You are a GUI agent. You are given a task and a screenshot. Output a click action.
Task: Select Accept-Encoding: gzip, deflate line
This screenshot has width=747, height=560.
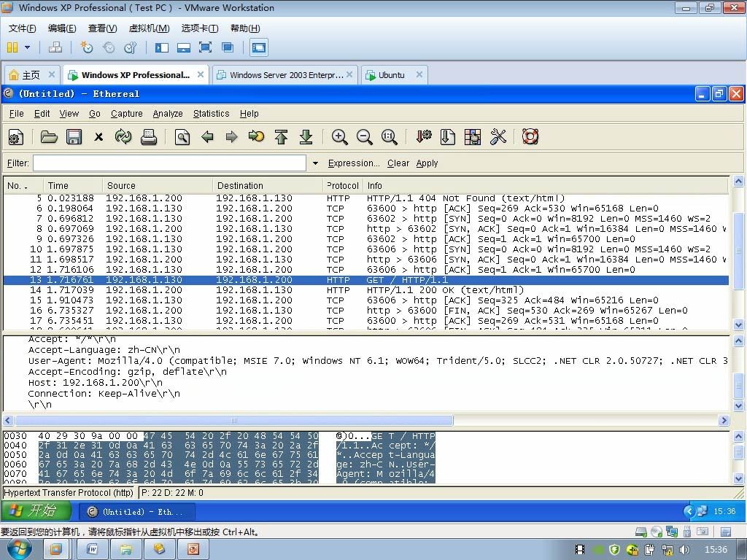127,372
